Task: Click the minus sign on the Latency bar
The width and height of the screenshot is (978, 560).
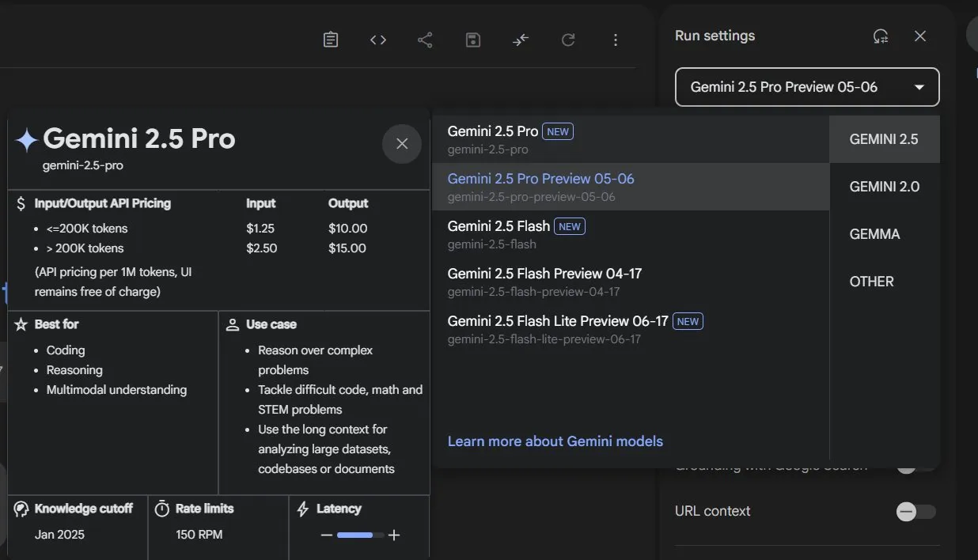Action: tap(327, 535)
